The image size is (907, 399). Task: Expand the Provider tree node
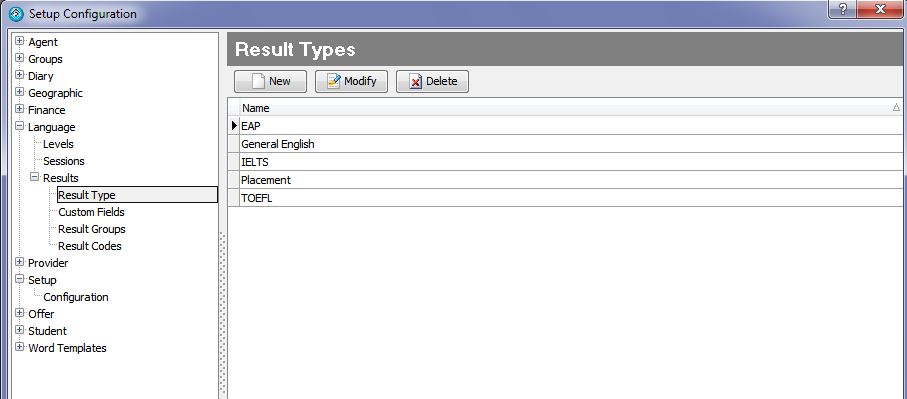pos(19,262)
